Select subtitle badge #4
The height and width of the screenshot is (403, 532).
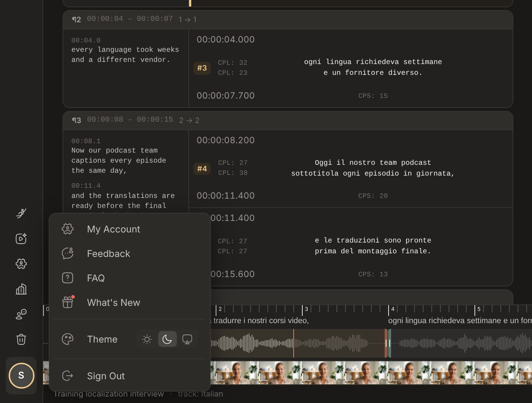202,168
